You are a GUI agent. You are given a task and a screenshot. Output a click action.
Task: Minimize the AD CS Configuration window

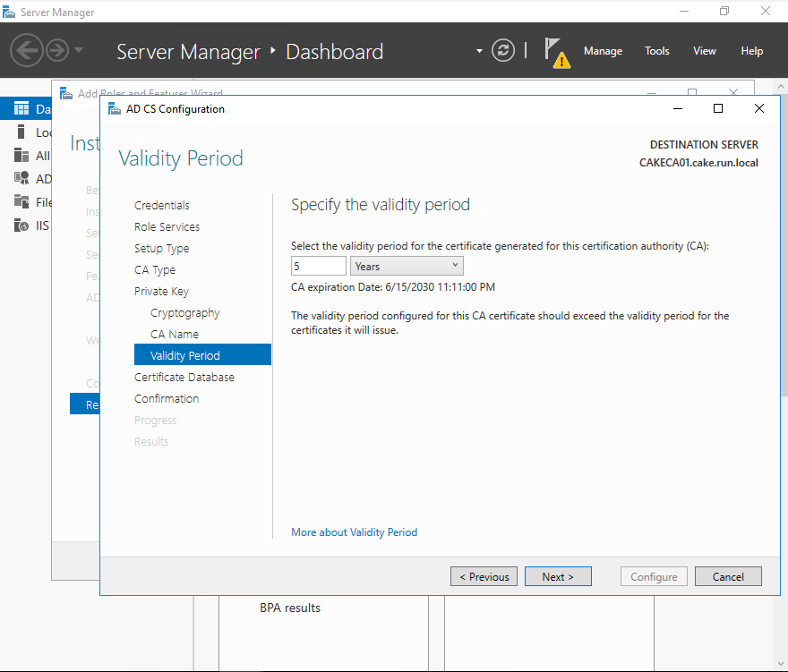coord(678,108)
